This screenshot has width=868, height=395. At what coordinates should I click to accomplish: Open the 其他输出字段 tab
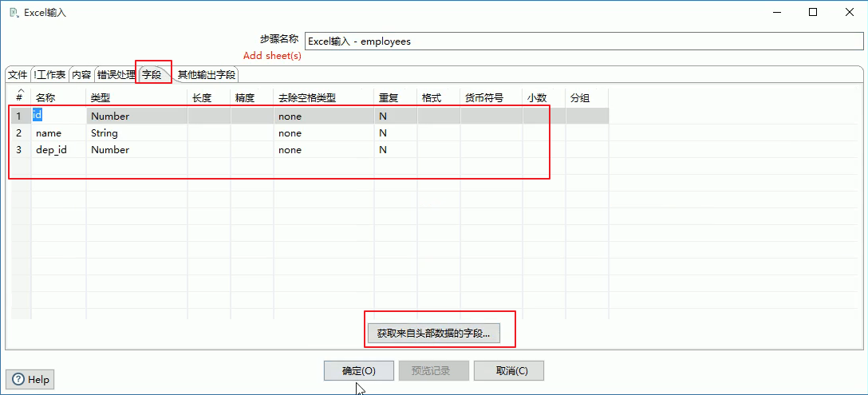click(207, 75)
